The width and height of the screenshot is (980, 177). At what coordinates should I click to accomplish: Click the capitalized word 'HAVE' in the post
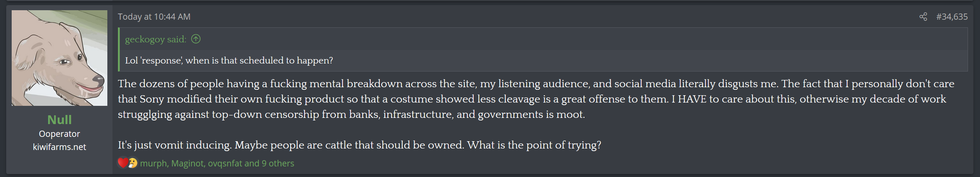tap(691, 99)
